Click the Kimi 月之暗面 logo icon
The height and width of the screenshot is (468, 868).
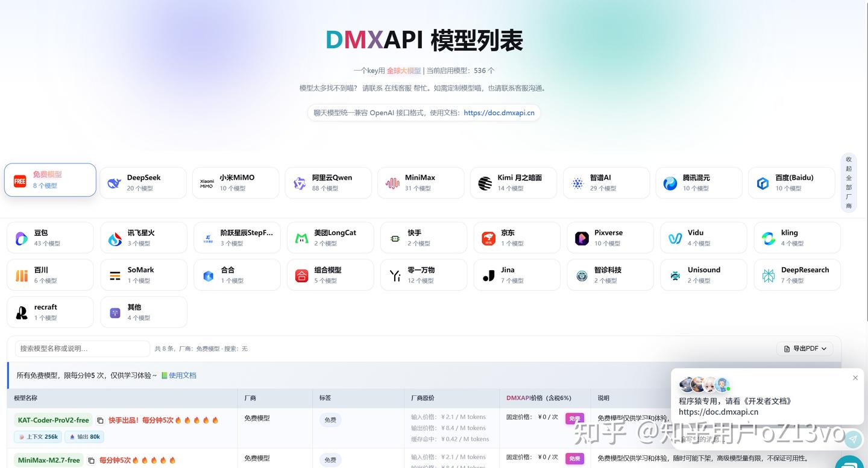point(485,183)
